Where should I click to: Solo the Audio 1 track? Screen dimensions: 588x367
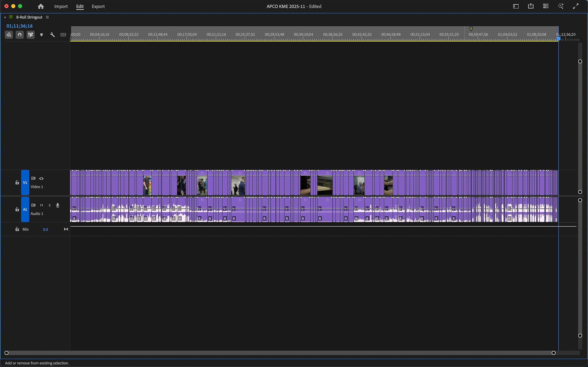point(49,205)
